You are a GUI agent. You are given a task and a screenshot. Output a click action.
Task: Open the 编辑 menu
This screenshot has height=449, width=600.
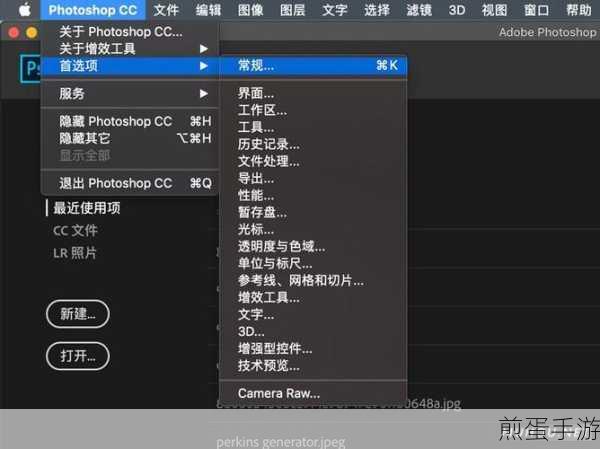tap(208, 10)
